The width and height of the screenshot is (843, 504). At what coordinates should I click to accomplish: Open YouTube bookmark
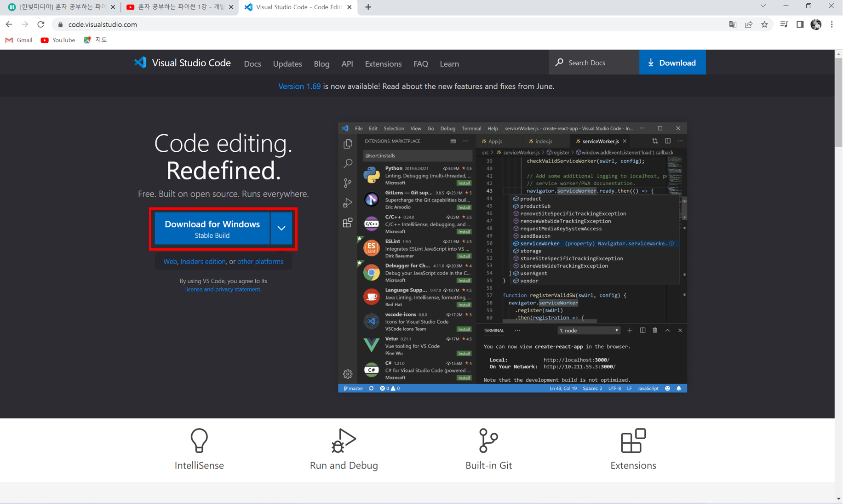coord(58,40)
